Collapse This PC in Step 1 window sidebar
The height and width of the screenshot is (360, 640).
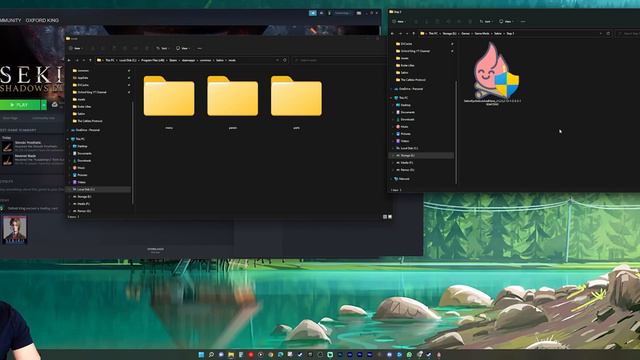click(x=392, y=98)
